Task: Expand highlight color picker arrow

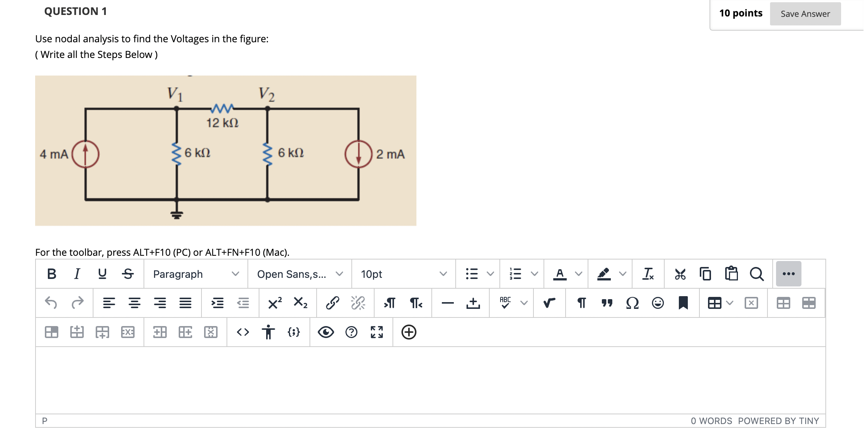Action: 623,274
